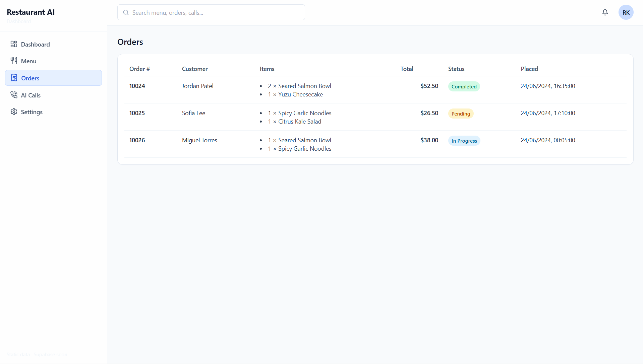Screen dimensions: 643x364
Task: Navigate to the AI Calls section
Action: tap(31, 95)
